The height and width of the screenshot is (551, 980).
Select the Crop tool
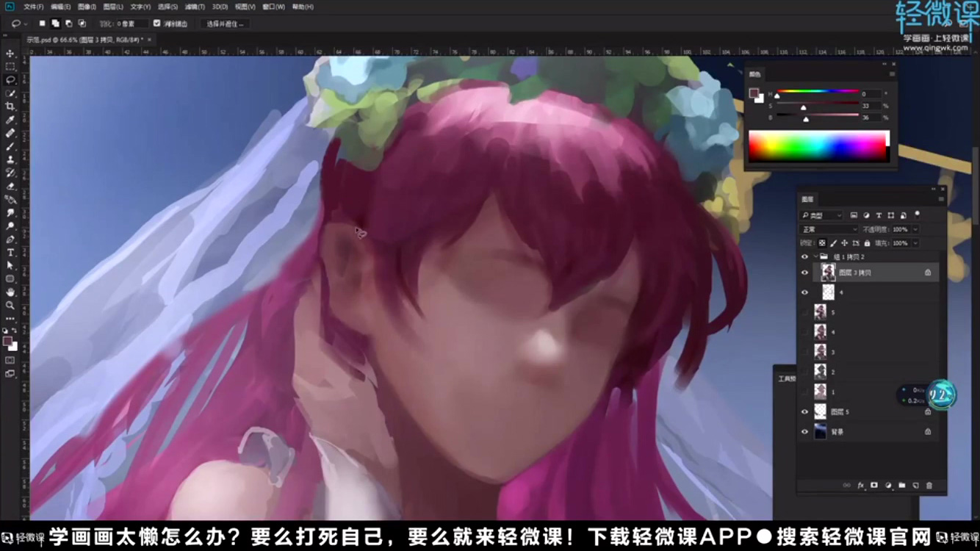coord(10,107)
